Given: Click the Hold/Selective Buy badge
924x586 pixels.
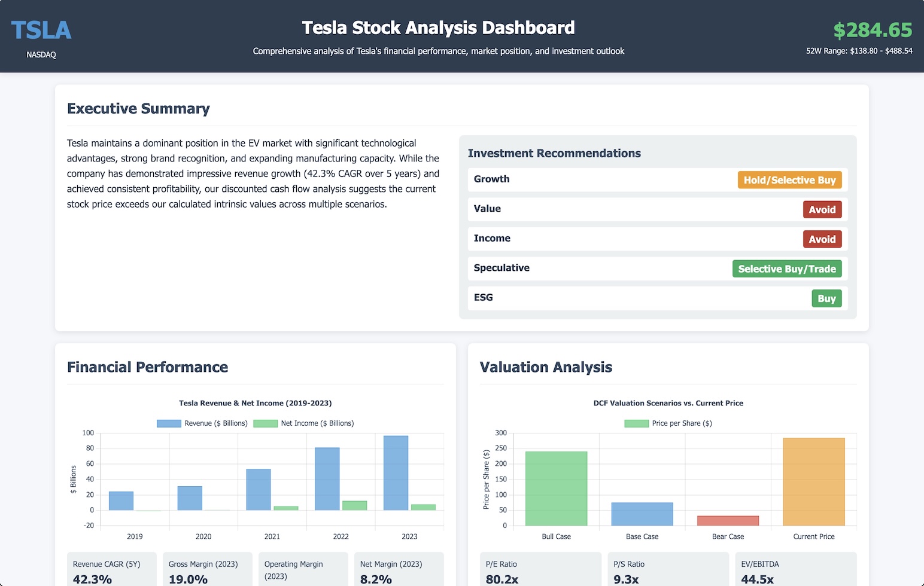Looking at the screenshot, I should 789,180.
